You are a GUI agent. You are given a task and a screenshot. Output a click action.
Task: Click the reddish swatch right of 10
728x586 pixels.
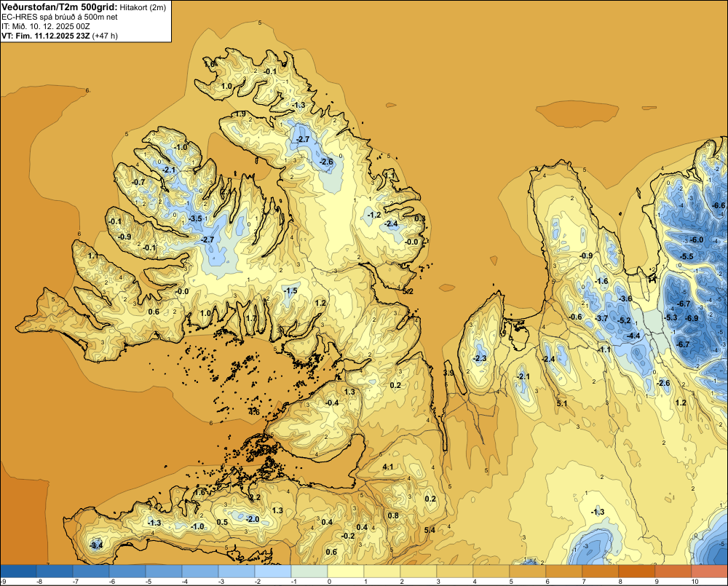(x=709, y=571)
